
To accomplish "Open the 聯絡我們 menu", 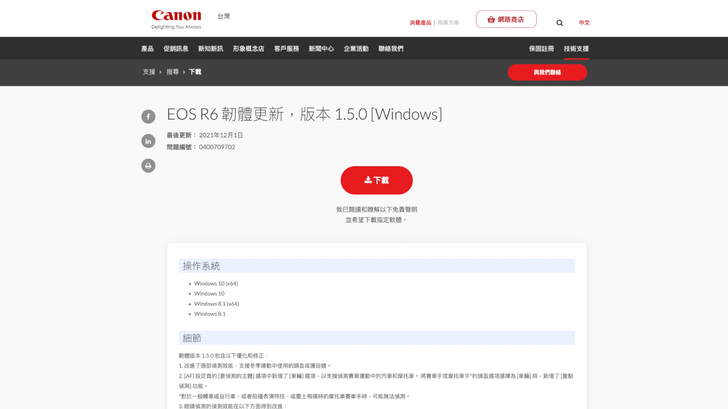I will (391, 49).
